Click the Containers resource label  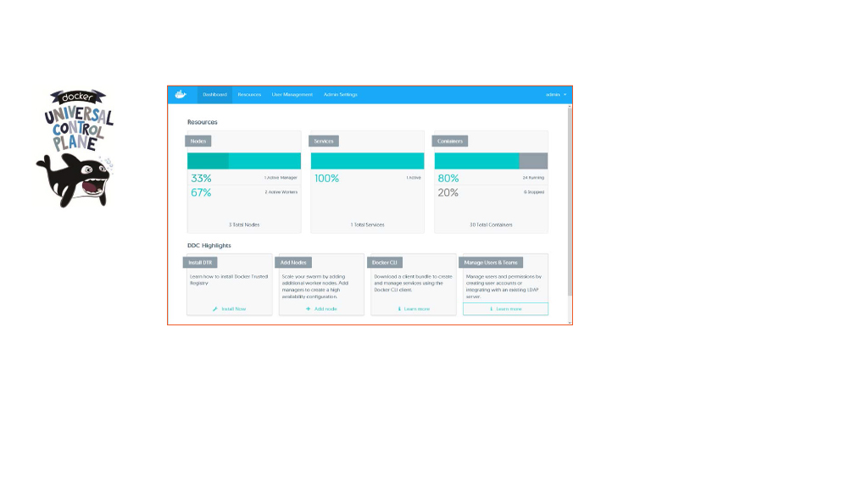coord(450,141)
